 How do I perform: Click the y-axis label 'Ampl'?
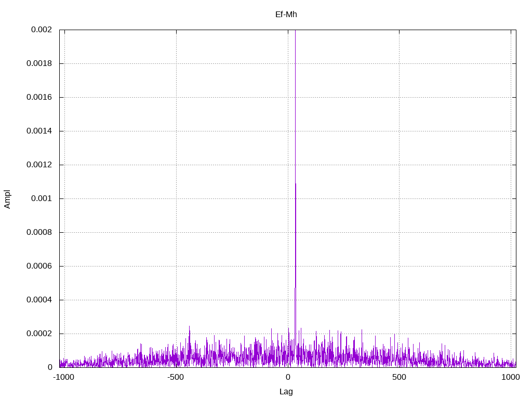pos(7,199)
